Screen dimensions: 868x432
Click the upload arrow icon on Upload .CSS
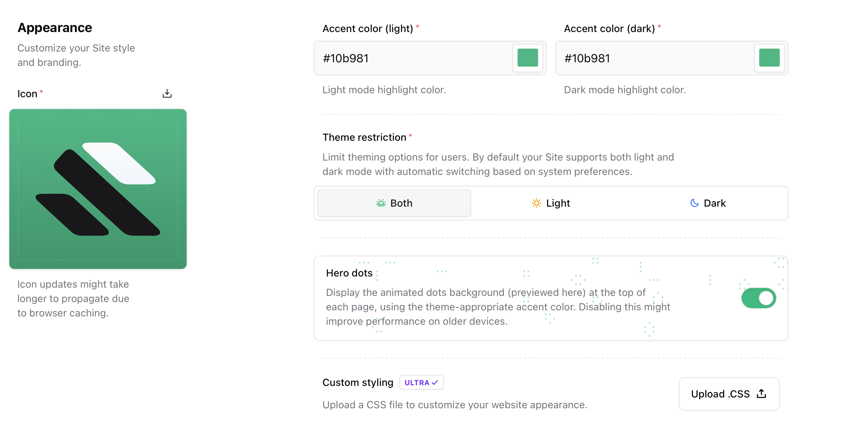pyautogui.click(x=761, y=393)
